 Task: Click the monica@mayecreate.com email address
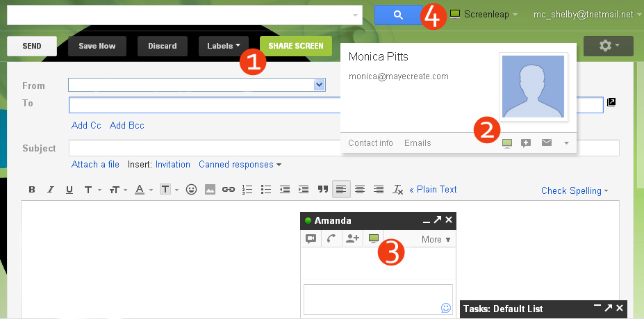tap(398, 76)
